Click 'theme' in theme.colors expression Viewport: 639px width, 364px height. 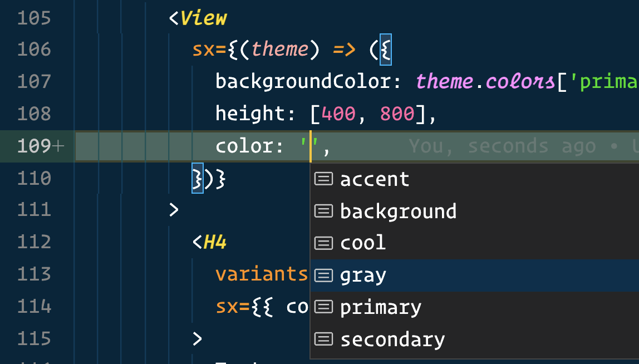click(444, 81)
